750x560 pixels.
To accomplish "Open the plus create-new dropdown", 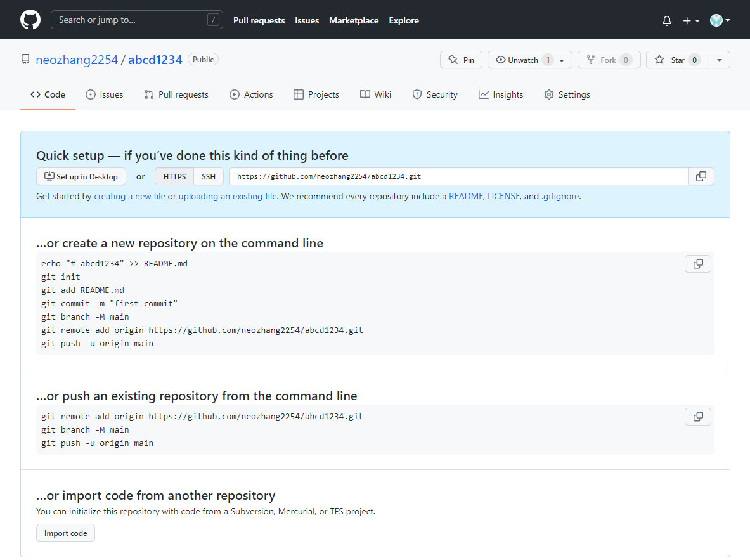I will tap(690, 20).
